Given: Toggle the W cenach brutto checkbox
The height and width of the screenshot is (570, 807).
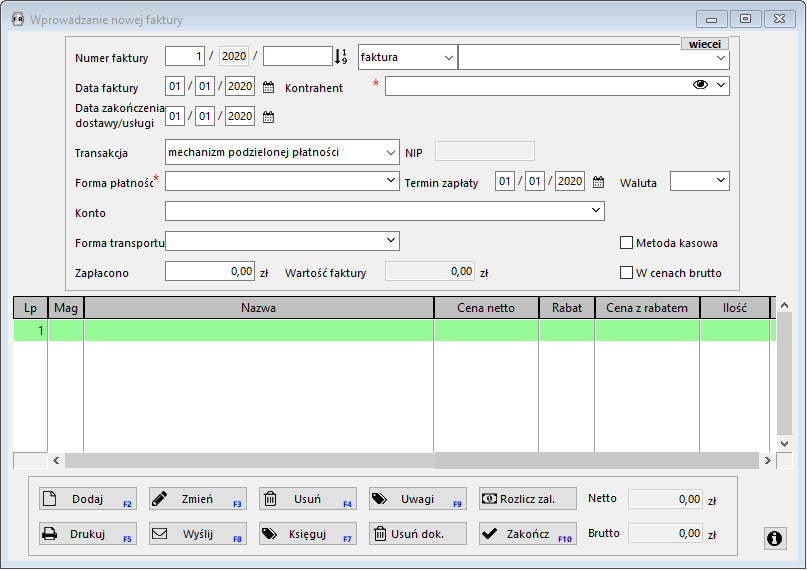Looking at the screenshot, I should 627,273.
